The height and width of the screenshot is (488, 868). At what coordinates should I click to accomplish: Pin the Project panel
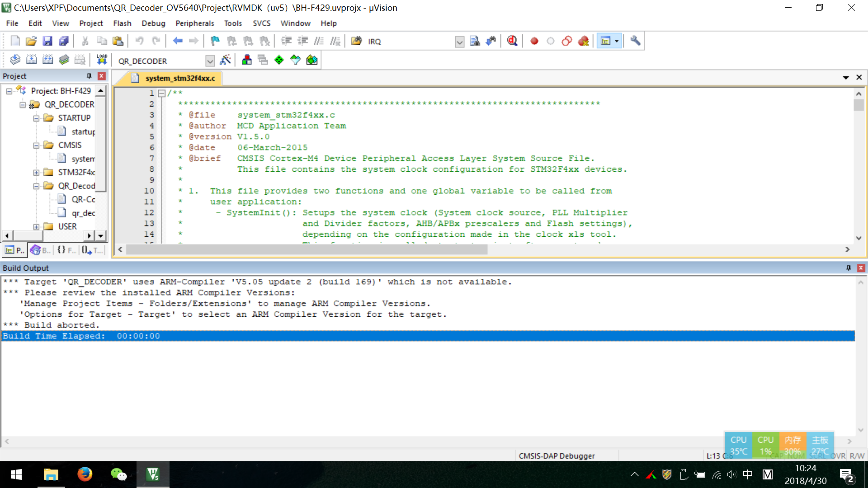(x=89, y=76)
